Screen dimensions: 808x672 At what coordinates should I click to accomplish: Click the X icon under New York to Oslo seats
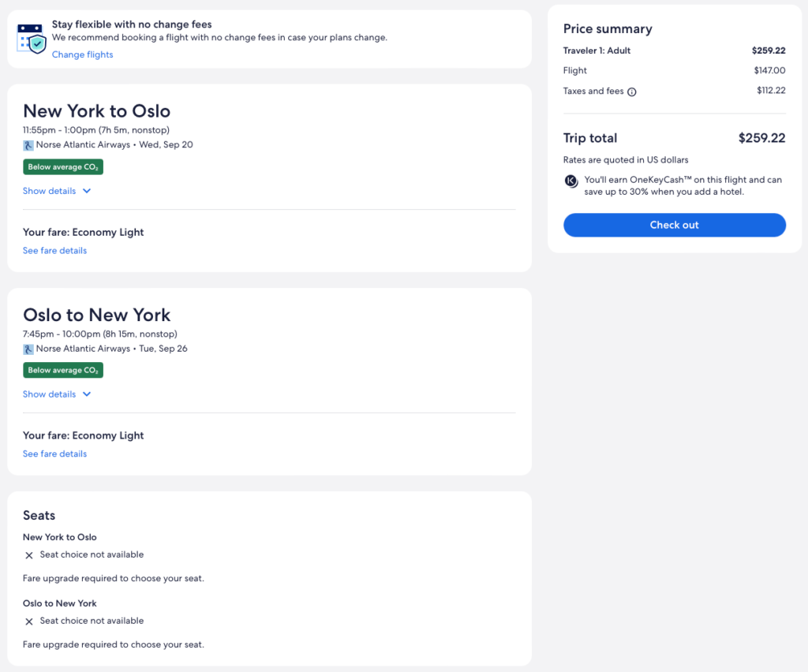pos(29,555)
